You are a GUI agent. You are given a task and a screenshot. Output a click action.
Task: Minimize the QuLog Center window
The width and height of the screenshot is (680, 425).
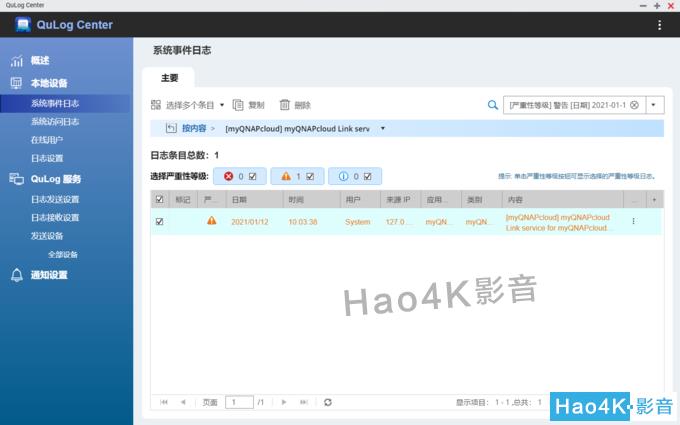coord(643,6)
